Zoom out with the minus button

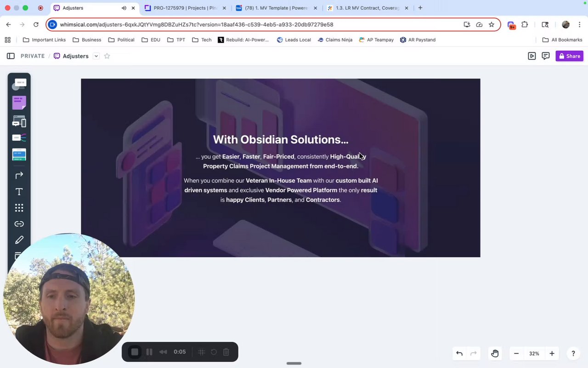tap(516, 353)
